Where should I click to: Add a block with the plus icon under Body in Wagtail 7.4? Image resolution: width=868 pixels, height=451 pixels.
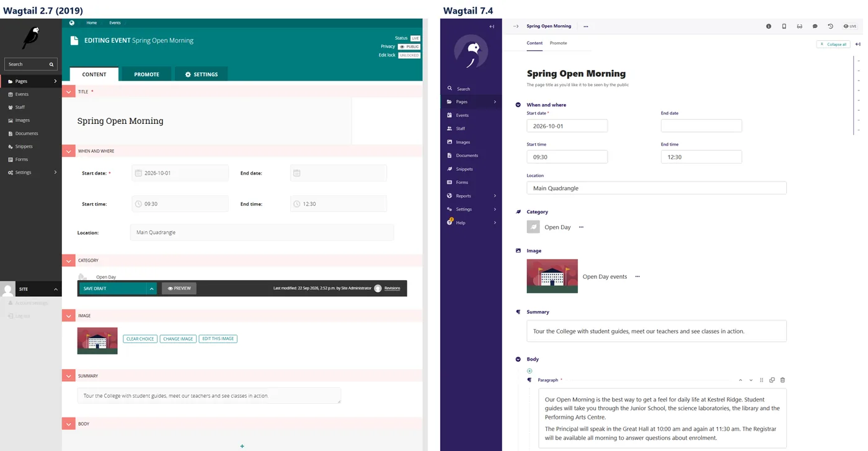point(529,370)
